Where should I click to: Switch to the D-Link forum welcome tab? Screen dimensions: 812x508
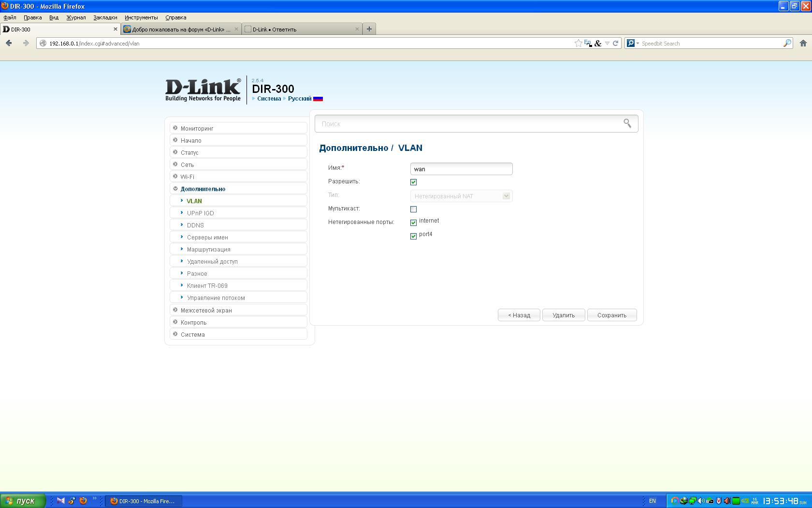coord(181,29)
